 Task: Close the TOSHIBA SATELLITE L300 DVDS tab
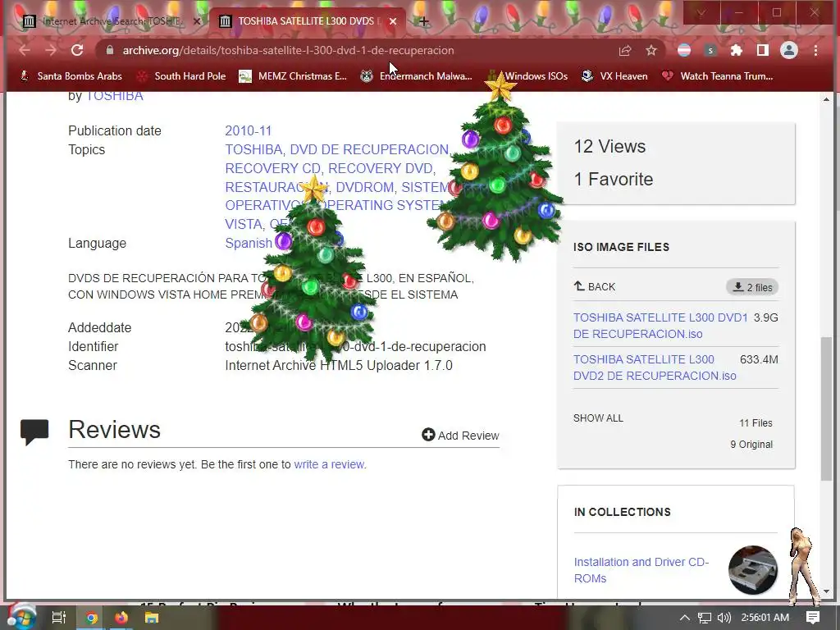coord(393,21)
